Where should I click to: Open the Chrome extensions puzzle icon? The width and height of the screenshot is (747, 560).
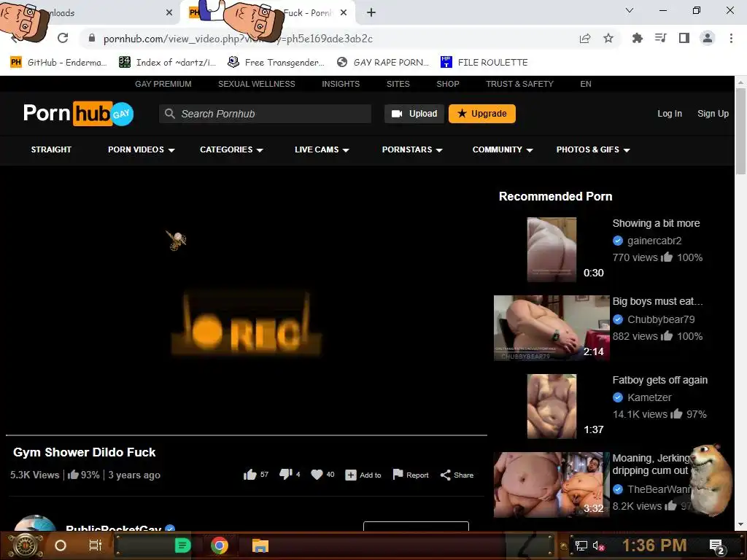tap(637, 38)
